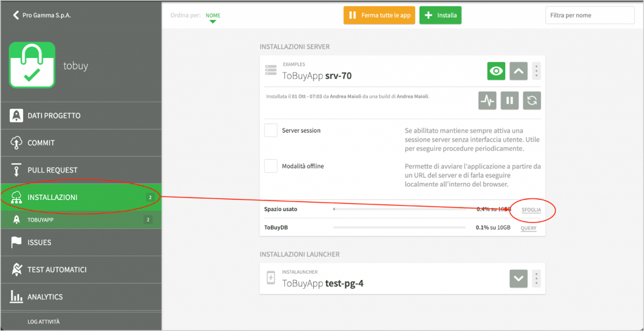This screenshot has height=331, width=644.
Task: Focus the Filtra per nome field
Action: pyautogui.click(x=590, y=15)
